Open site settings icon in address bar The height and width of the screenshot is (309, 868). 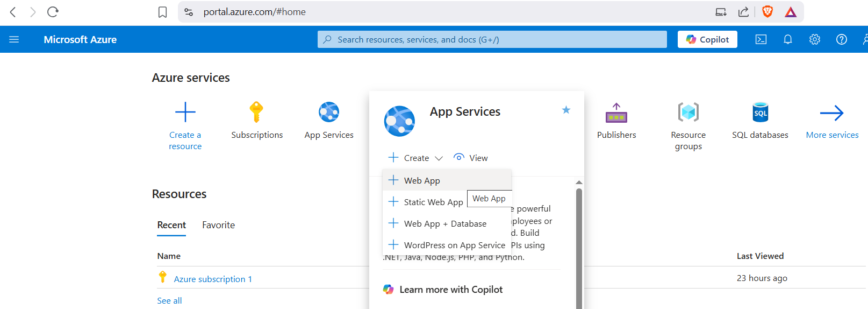click(x=189, y=12)
